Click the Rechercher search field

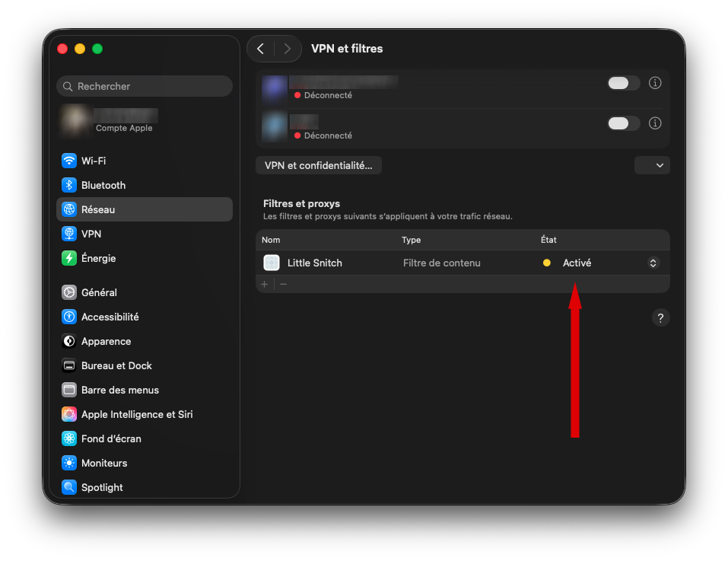coord(145,86)
